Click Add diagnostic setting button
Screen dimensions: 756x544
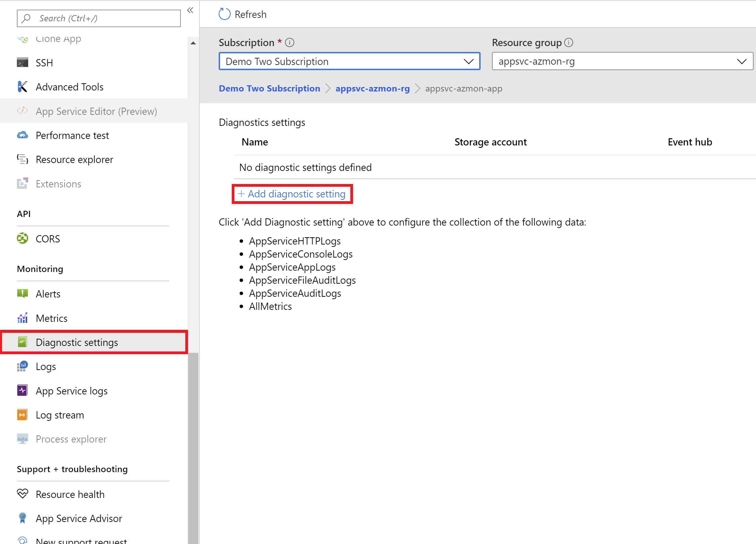pyautogui.click(x=292, y=193)
